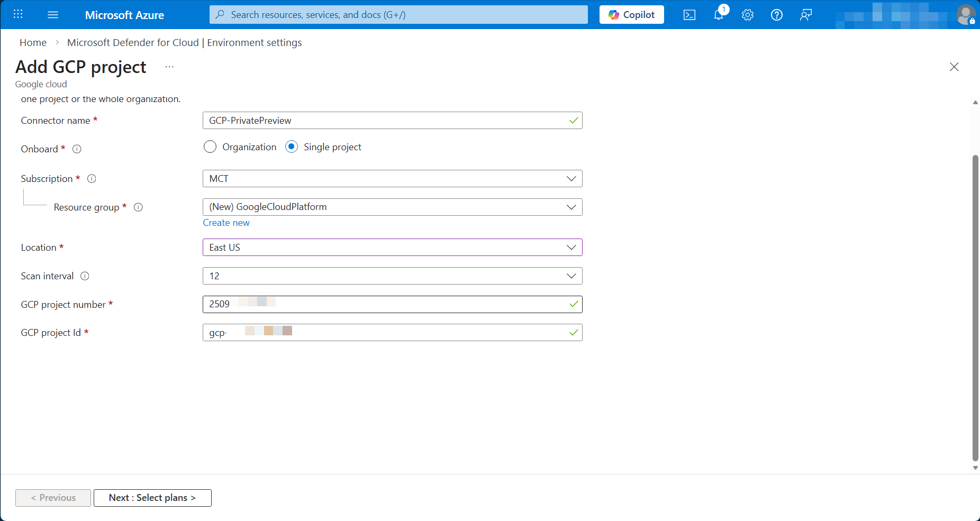980x521 pixels.
Task: Open the notifications bell
Action: (x=718, y=15)
